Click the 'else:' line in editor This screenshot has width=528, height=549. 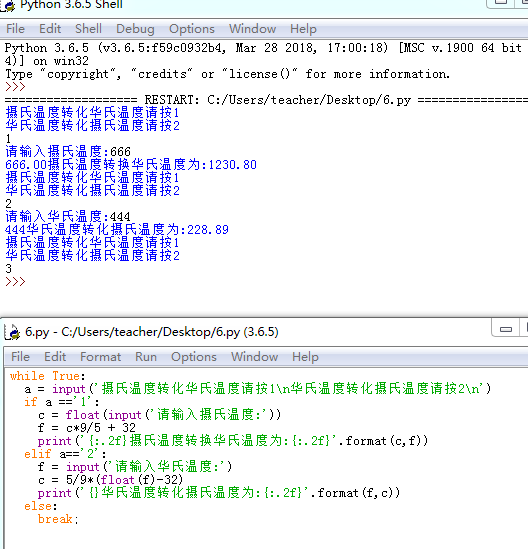(41, 506)
